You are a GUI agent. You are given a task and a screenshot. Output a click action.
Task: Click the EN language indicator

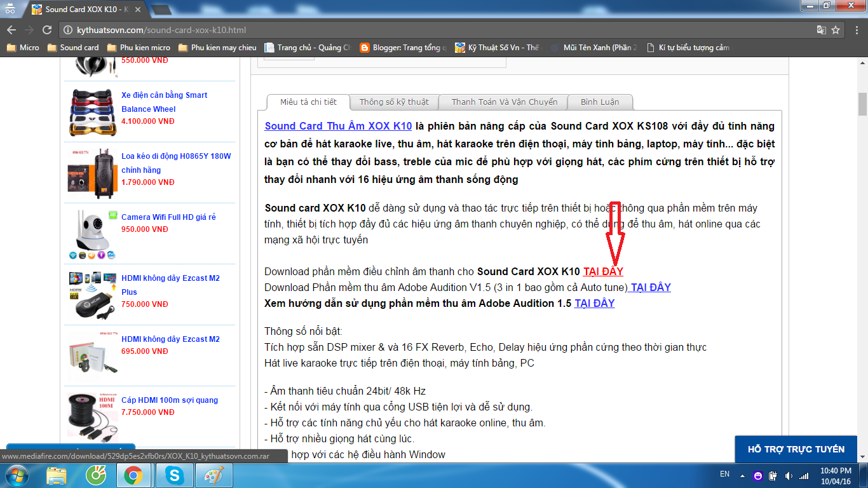[724, 474]
